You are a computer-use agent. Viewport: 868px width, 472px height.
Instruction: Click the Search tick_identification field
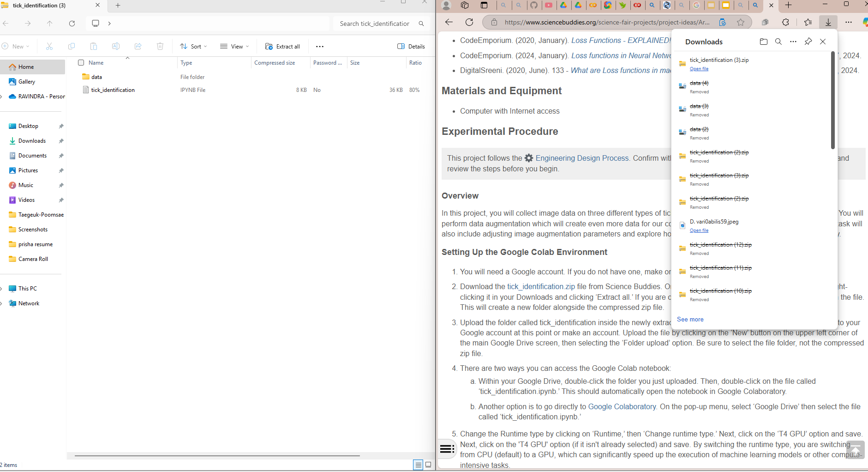tap(381, 24)
